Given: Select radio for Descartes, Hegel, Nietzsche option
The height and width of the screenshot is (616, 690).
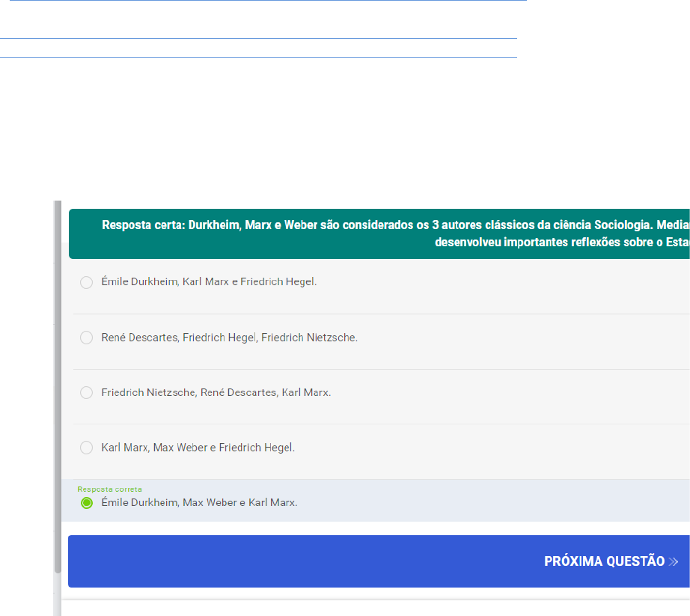Looking at the screenshot, I should pyautogui.click(x=86, y=338).
